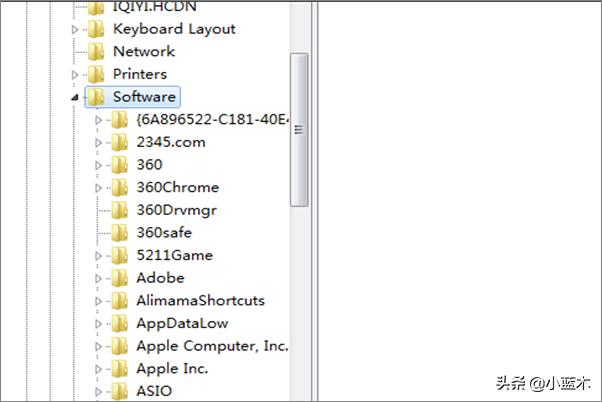Click the AppDataLow folder icon
The width and height of the screenshot is (602, 402).
120,323
